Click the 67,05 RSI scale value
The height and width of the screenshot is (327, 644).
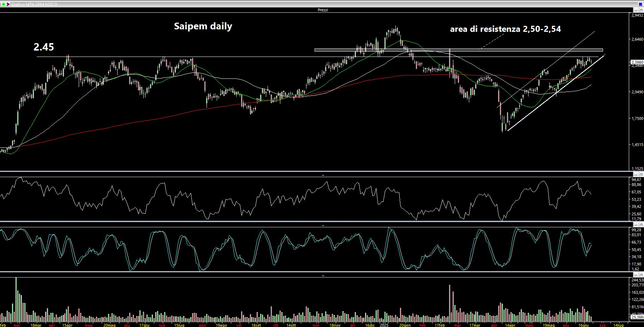pos(636,192)
